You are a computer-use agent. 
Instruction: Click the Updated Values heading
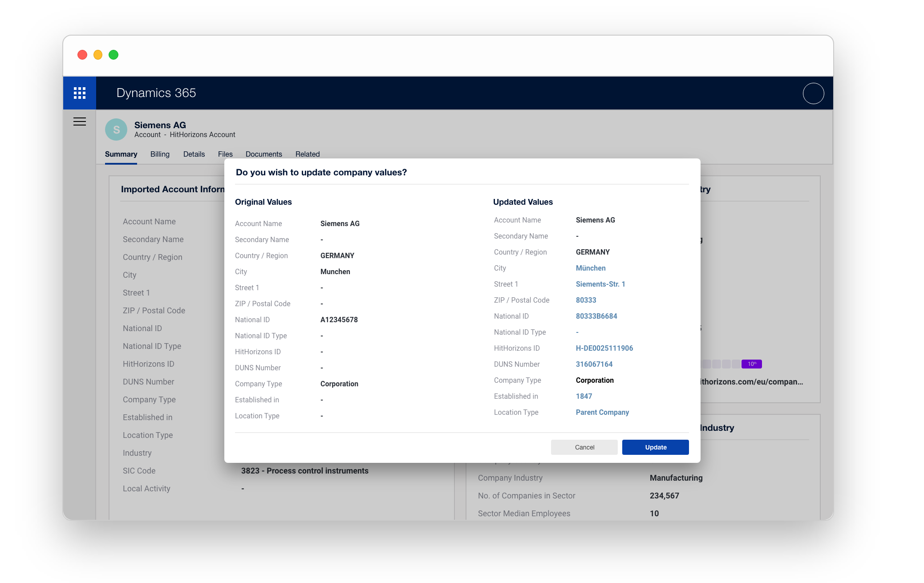[523, 202]
